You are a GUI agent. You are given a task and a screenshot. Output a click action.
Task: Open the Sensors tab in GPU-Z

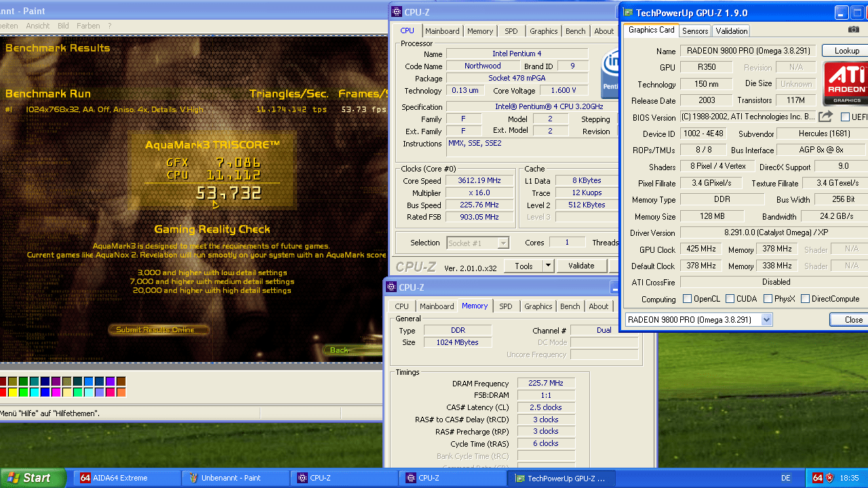(695, 31)
